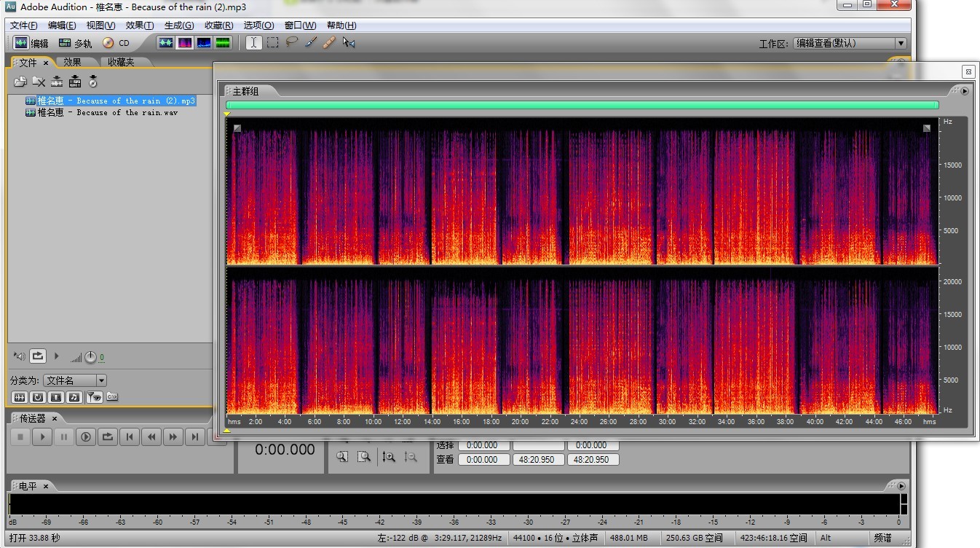Toggle the full path display icon

(111, 396)
